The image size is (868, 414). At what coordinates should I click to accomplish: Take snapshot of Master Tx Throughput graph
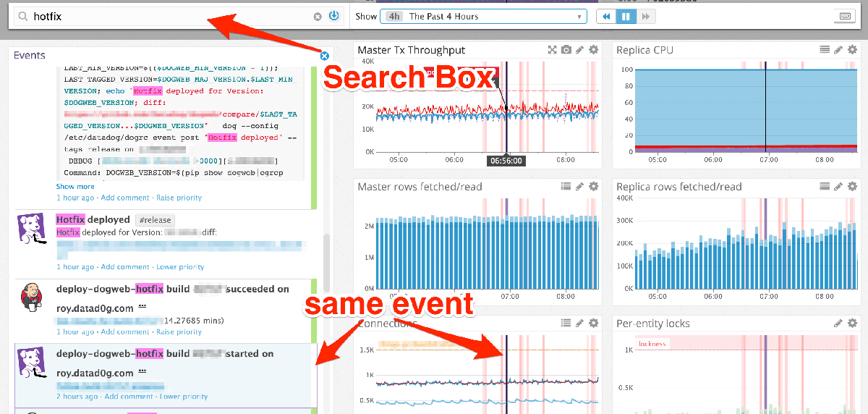coord(566,50)
